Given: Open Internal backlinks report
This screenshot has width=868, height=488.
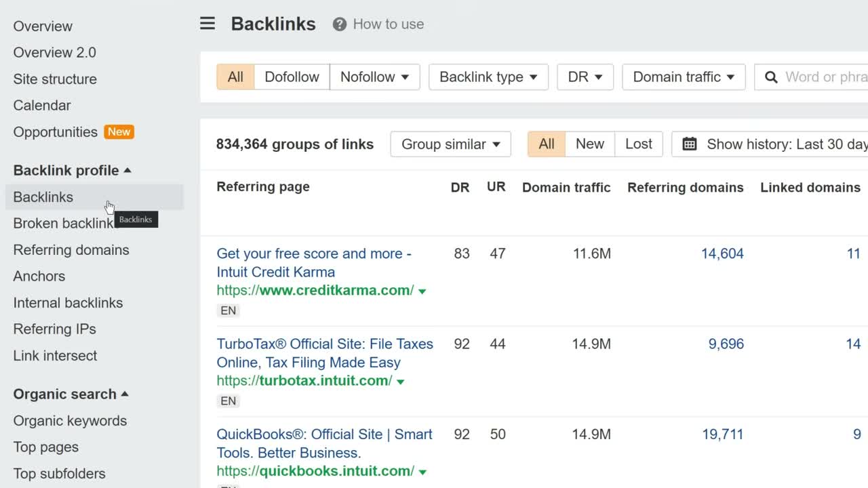Looking at the screenshot, I should (x=68, y=303).
